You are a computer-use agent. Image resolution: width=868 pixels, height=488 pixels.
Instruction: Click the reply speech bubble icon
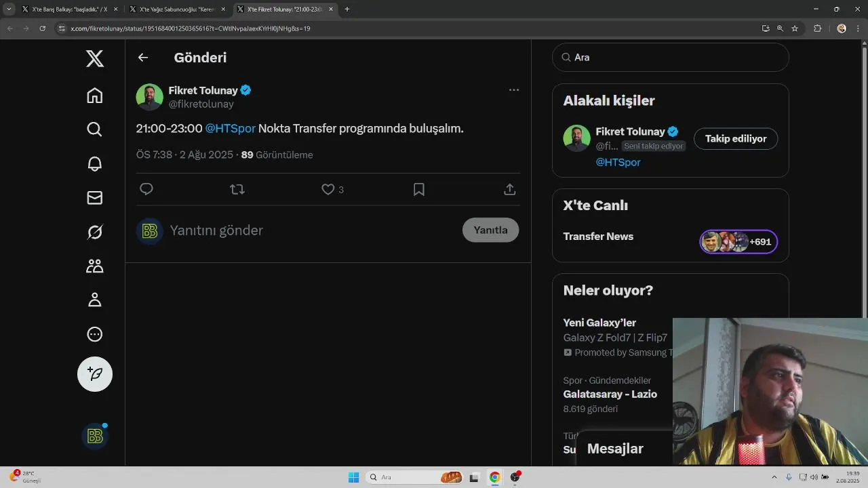[x=146, y=190]
